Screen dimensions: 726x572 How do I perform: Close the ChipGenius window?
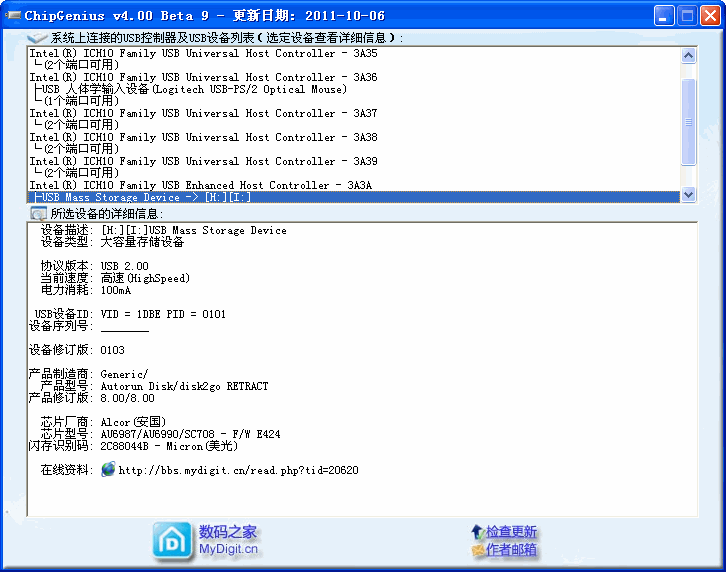(x=710, y=16)
